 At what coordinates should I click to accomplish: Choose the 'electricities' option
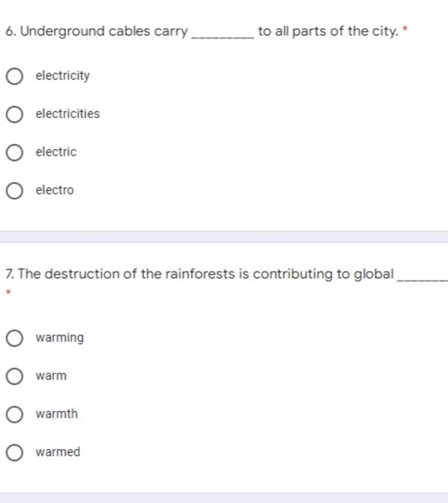point(14,115)
